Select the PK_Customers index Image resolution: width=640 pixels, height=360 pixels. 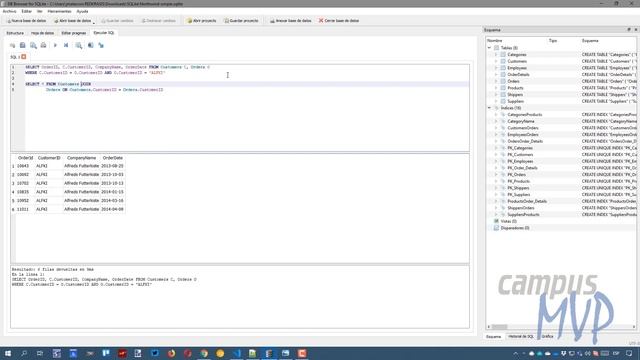click(x=520, y=155)
